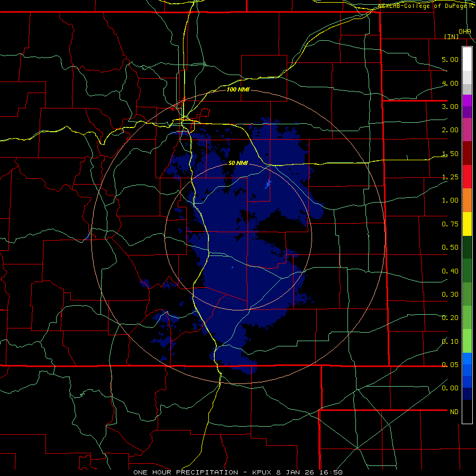
Task: Pick the bright red legend swatch
Action: click(467, 177)
